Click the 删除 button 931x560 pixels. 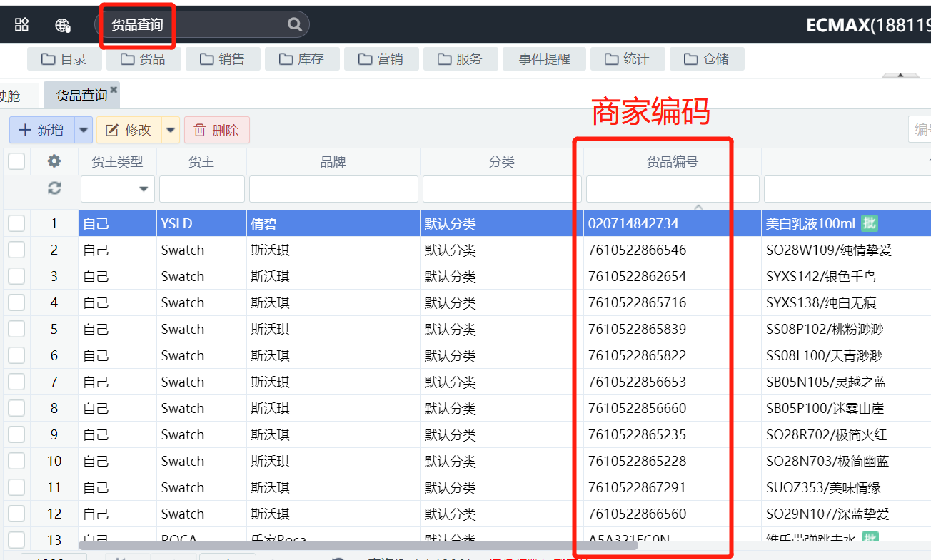(x=217, y=130)
